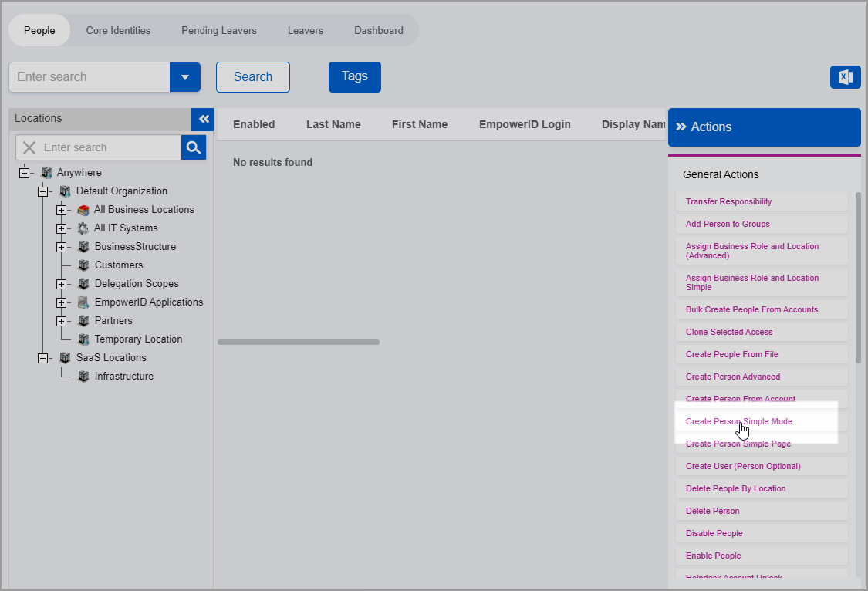Screen dimensions: 868x591
Task: Click the Excel export icon
Action: 845,77
